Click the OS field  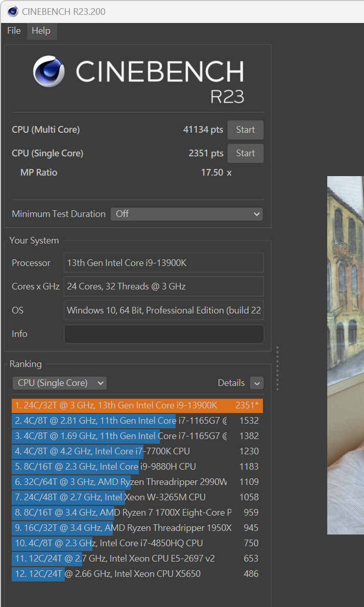coord(164,310)
